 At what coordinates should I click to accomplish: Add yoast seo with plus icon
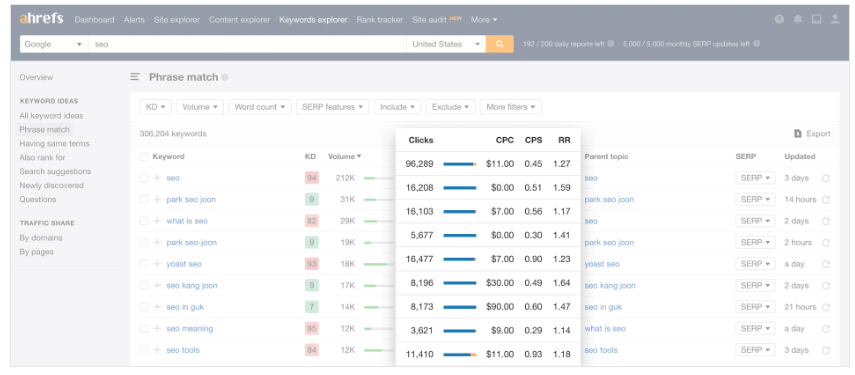(157, 264)
